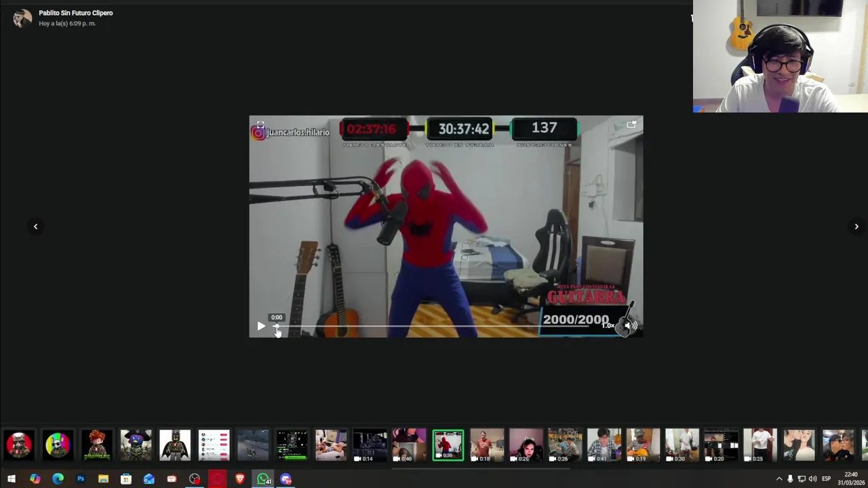The width and height of the screenshot is (868, 488).
Task: Open 0:18 video thumbnail
Action: pyautogui.click(x=487, y=445)
